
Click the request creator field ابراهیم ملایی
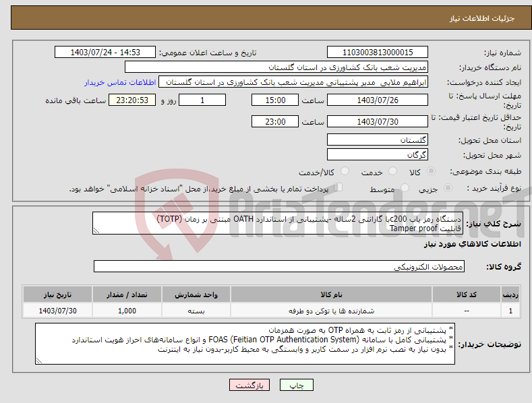pos(293,82)
